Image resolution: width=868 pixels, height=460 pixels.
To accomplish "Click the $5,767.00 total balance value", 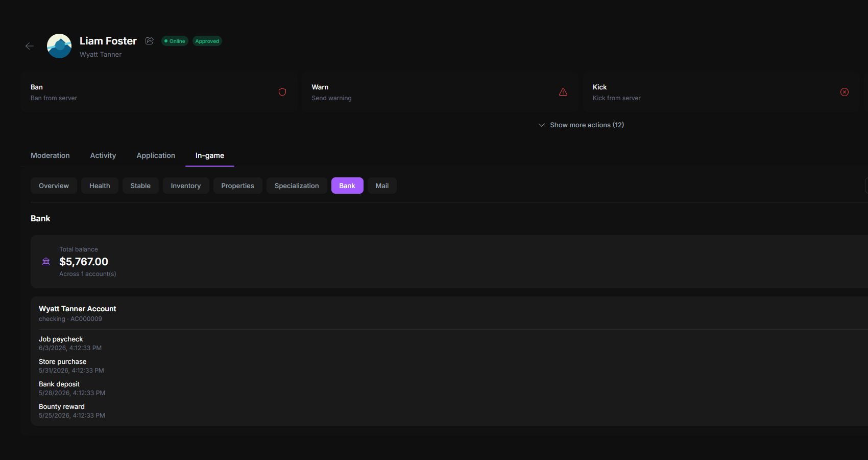I will click(84, 262).
